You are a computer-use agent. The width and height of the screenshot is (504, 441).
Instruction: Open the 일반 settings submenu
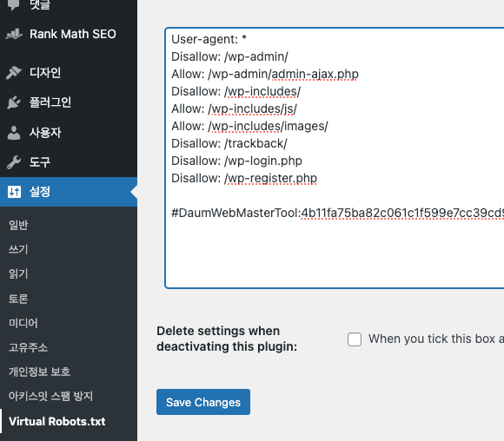pyautogui.click(x=18, y=225)
